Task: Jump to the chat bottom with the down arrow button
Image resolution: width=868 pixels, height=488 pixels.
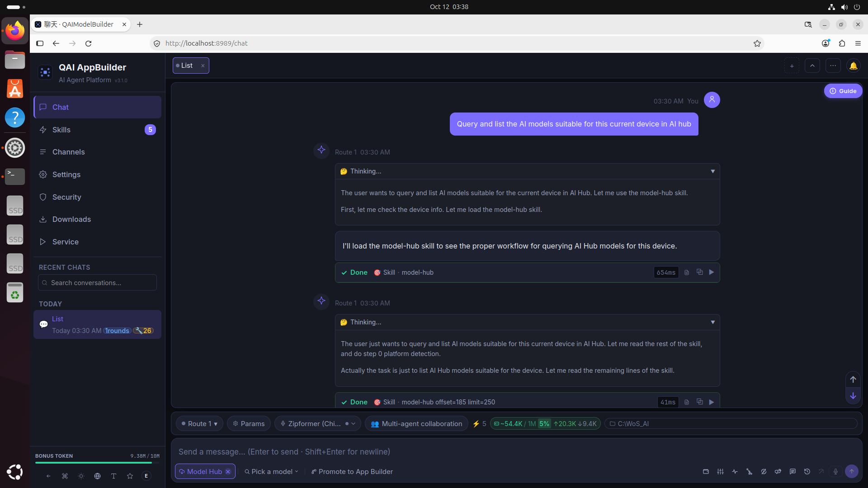Action: [853, 396]
